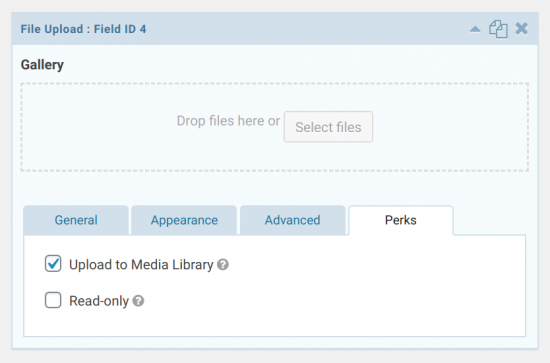Show the Read-only help tooltip icon
This screenshot has width=550, height=363.
coord(138,301)
